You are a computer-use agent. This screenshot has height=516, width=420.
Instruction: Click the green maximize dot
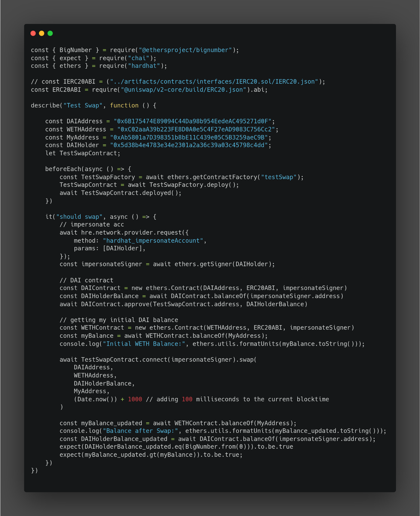[x=50, y=33]
